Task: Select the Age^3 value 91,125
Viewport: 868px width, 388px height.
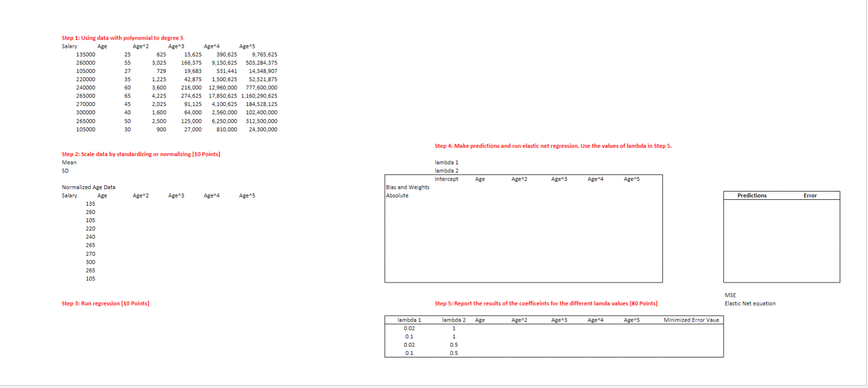Action: coord(193,104)
